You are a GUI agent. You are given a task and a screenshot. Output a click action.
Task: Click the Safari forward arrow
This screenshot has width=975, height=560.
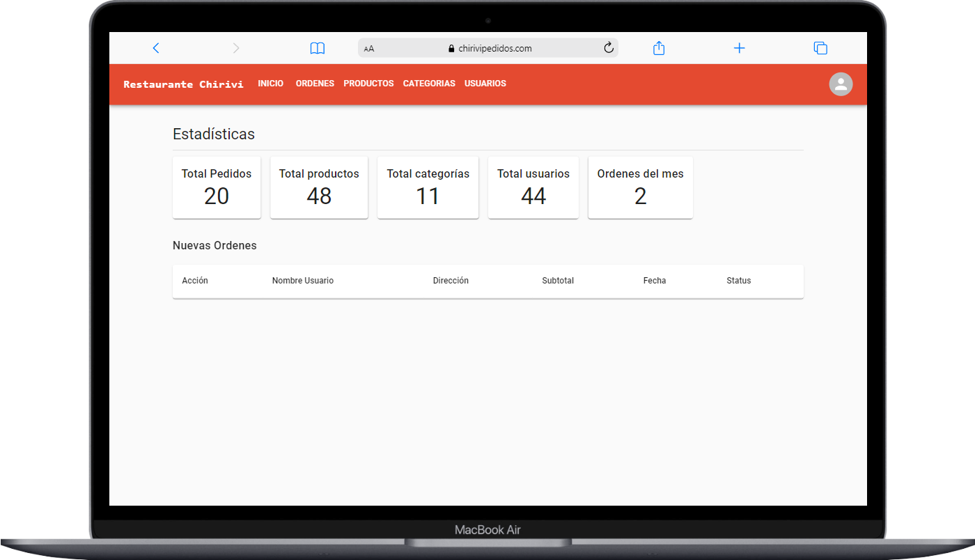(236, 48)
